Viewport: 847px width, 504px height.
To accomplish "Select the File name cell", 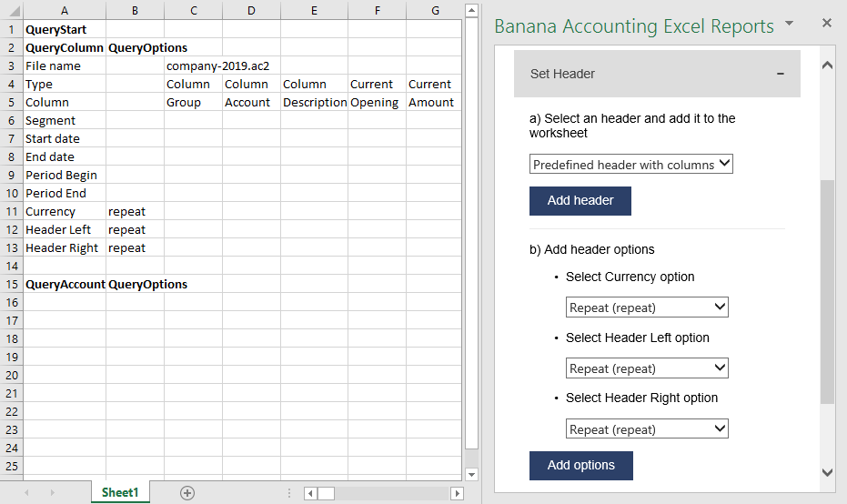I will point(65,66).
